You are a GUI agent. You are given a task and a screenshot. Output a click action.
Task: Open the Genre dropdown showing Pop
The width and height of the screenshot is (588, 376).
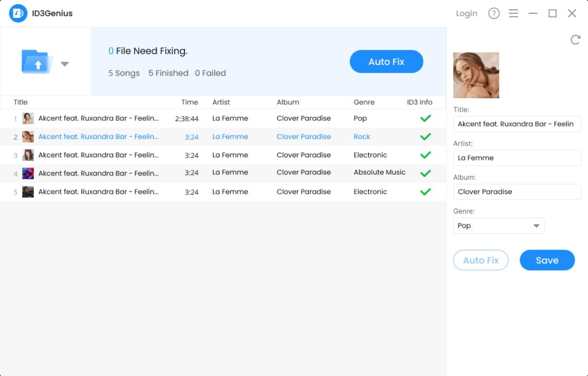point(499,225)
